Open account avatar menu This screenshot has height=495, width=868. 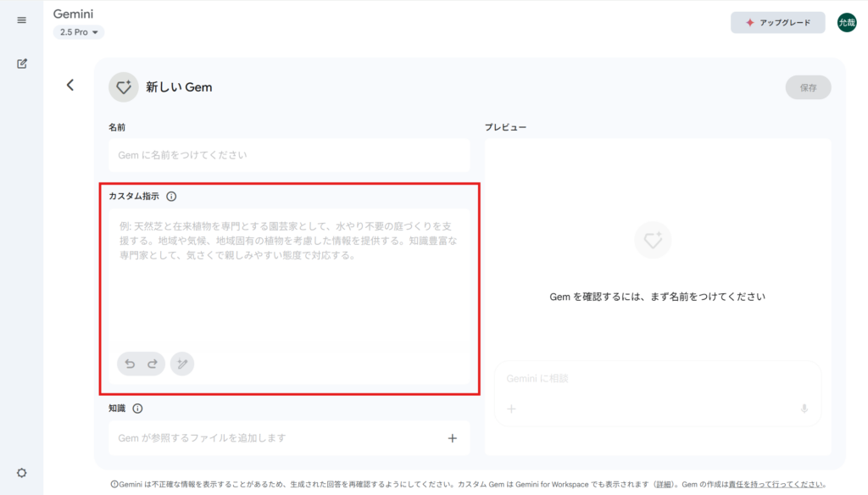847,23
